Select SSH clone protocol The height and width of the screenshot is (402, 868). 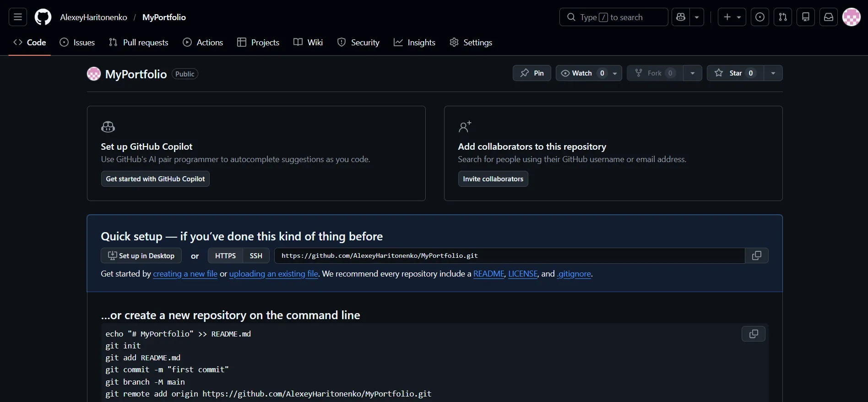click(x=256, y=255)
